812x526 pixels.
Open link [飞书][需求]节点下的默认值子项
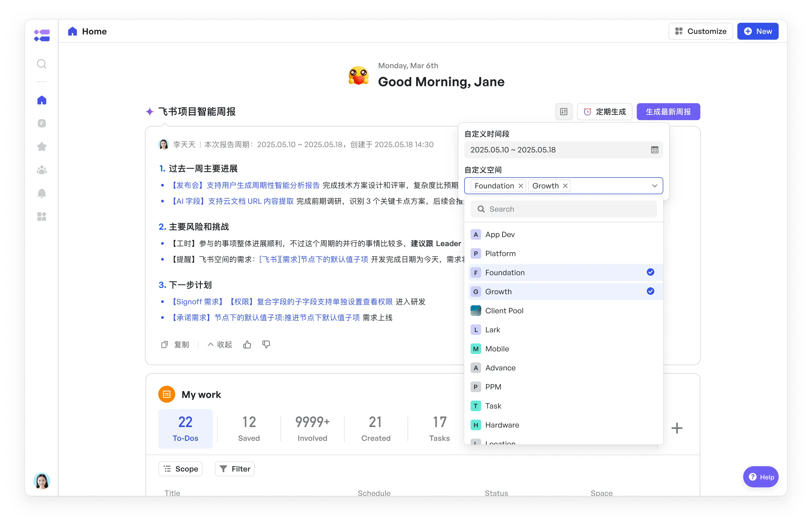pyautogui.click(x=314, y=259)
